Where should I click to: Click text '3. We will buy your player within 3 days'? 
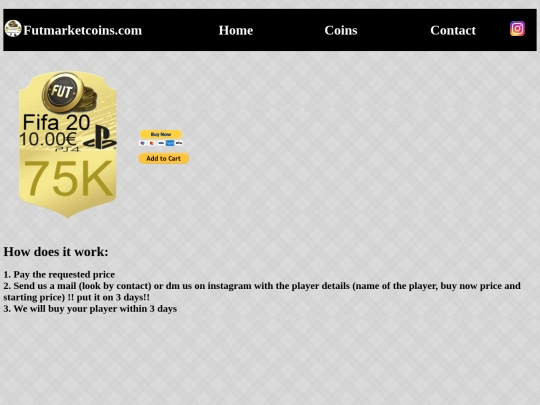pos(90,309)
